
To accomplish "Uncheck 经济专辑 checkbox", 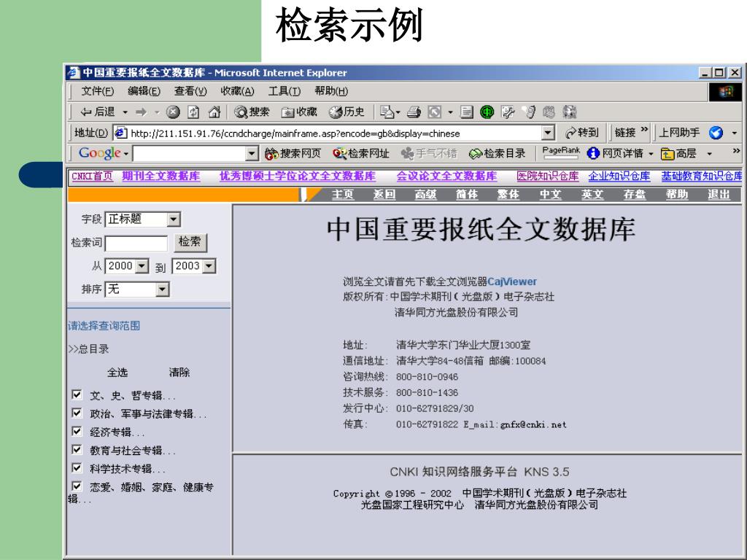I will [x=76, y=431].
